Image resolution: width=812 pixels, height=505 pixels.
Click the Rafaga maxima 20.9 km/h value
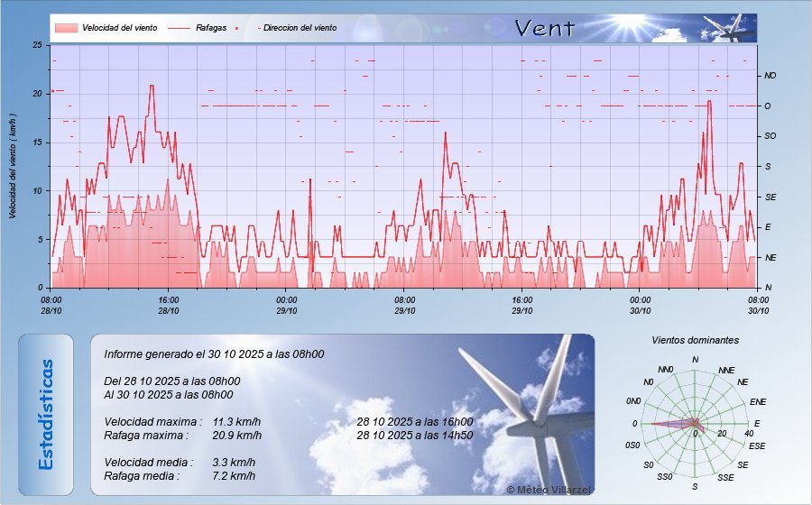236,435
